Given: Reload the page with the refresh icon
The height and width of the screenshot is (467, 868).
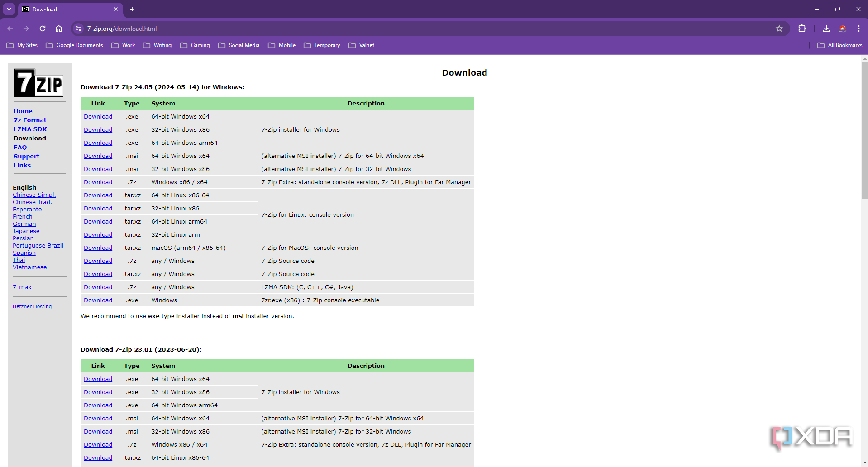Looking at the screenshot, I should pyautogui.click(x=43, y=29).
